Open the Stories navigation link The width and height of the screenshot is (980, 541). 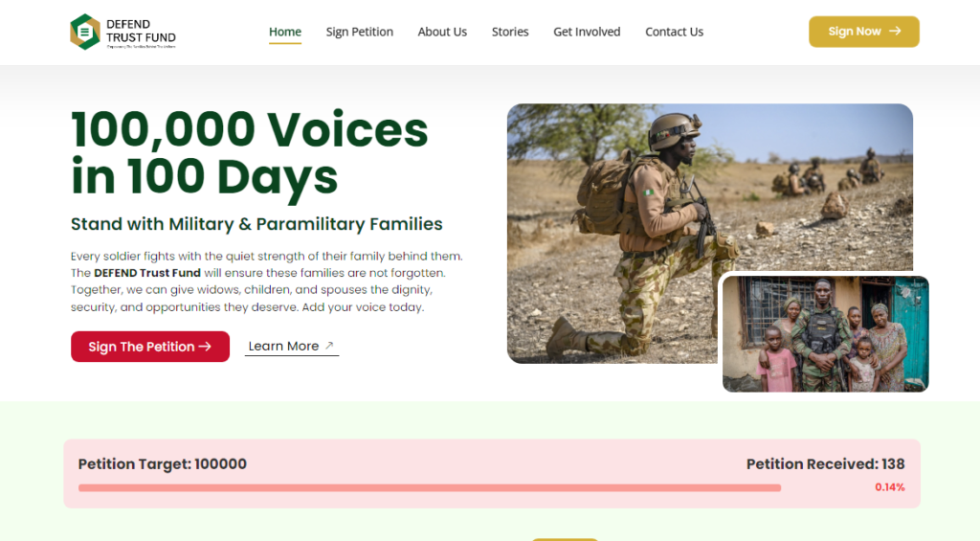tap(510, 32)
